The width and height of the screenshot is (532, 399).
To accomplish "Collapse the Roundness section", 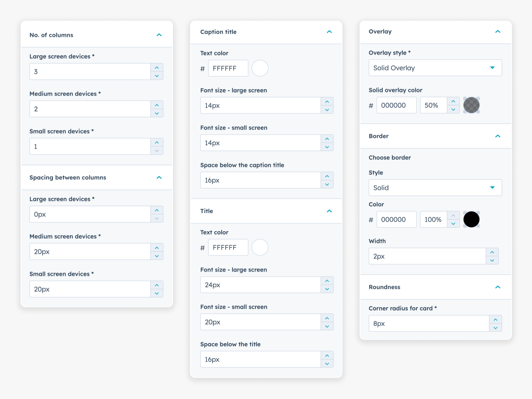I will point(498,287).
